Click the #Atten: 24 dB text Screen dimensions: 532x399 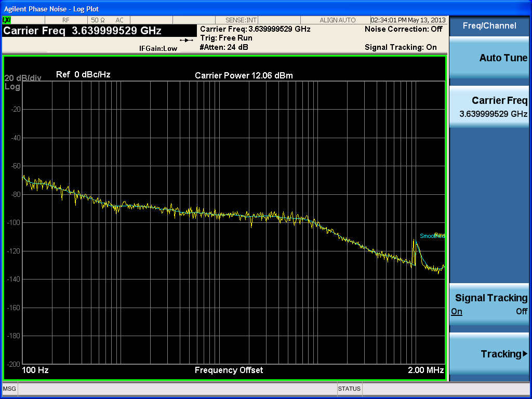pos(224,47)
